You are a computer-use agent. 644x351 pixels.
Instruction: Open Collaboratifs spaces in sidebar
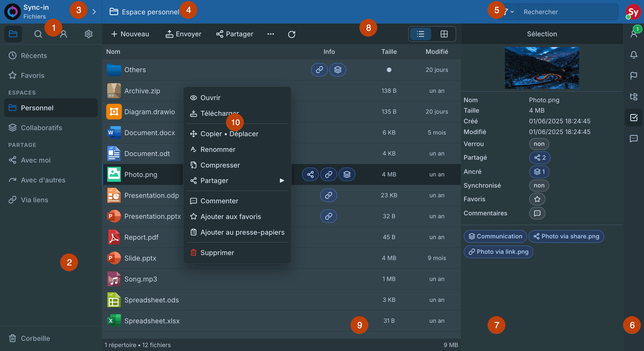pyautogui.click(x=51, y=128)
